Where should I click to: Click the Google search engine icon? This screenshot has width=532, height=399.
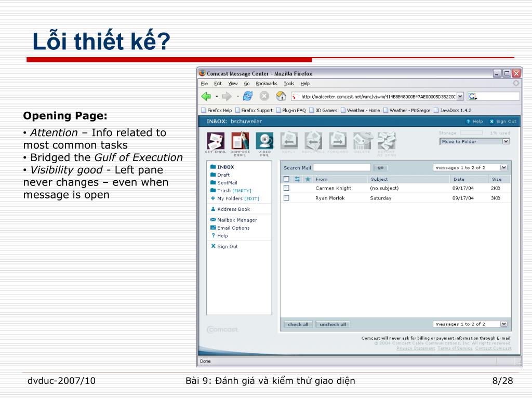click(x=473, y=97)
